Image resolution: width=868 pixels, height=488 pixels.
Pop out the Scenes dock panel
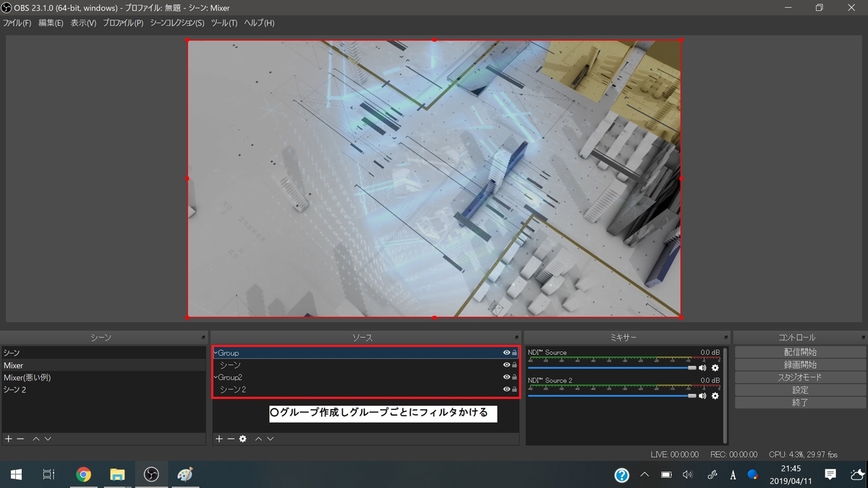click(x=203, y=338)
